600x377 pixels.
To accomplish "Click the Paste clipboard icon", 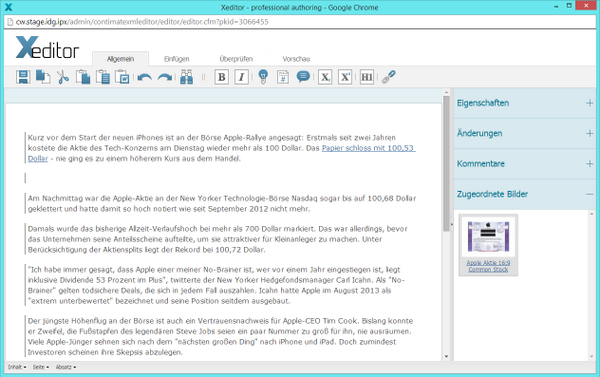I will click(83, 77).
